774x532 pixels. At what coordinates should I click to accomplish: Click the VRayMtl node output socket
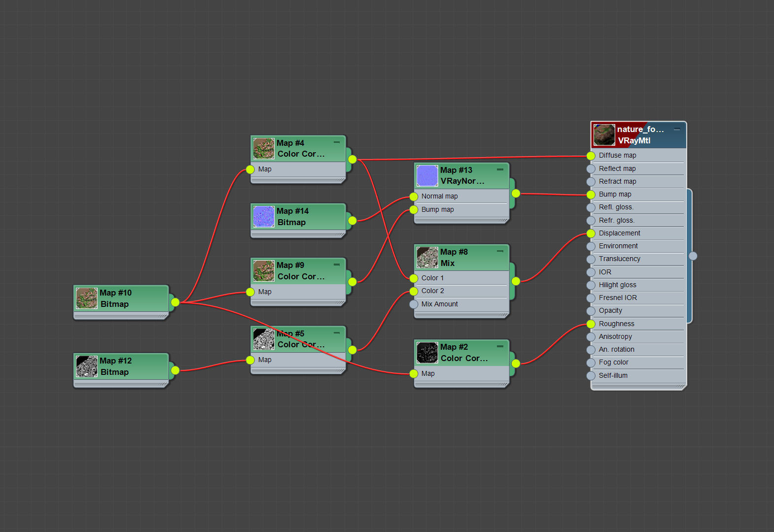pyautogui.click(x=693, y=256)
